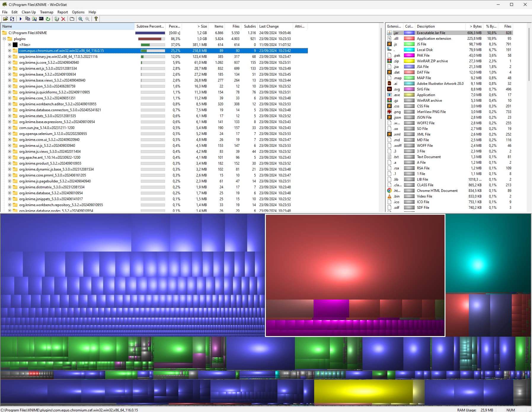Click the Refresh Selected toolbar icon

pos(48,19)
